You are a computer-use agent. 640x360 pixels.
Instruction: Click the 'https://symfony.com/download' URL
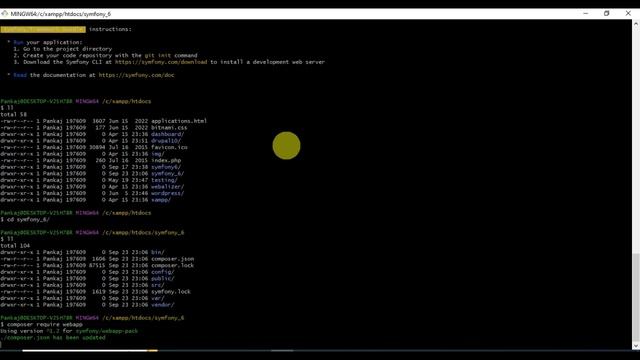click(x=161, y=62)
